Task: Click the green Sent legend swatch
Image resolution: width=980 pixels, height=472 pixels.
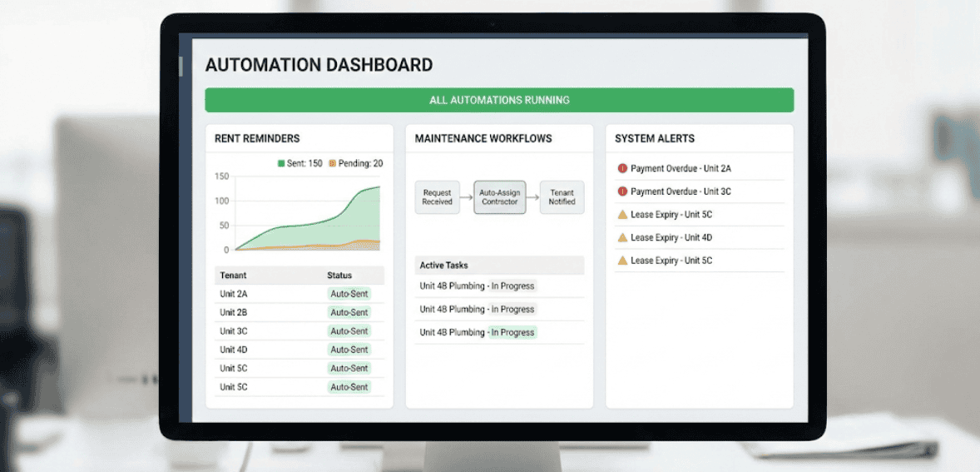Action: point(281,164)
